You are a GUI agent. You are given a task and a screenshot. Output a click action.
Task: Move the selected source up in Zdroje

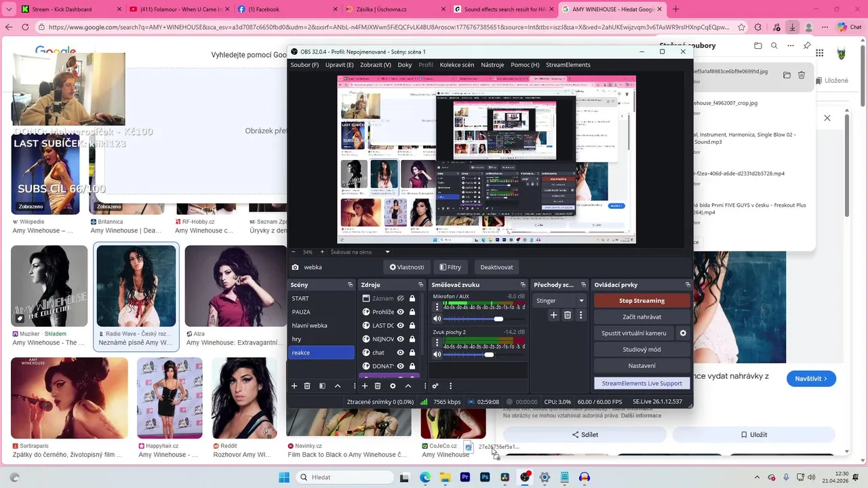tap(408, 386)
